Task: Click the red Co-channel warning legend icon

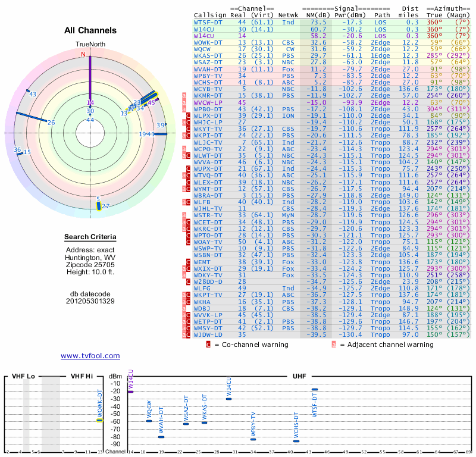Action: tap(208, 345)
